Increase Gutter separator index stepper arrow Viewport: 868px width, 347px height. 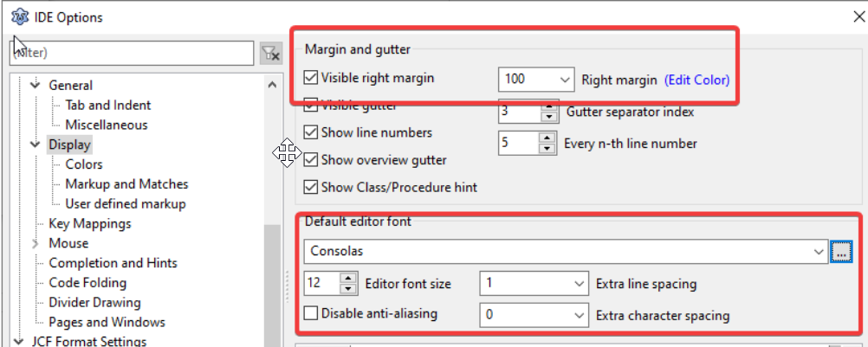point(548,106)
